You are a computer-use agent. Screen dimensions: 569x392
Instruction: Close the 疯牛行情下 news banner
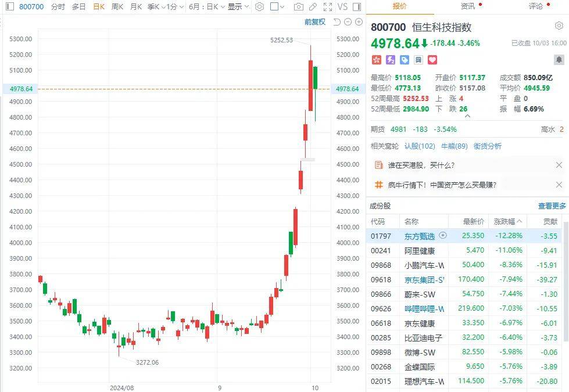click(559, 185)
